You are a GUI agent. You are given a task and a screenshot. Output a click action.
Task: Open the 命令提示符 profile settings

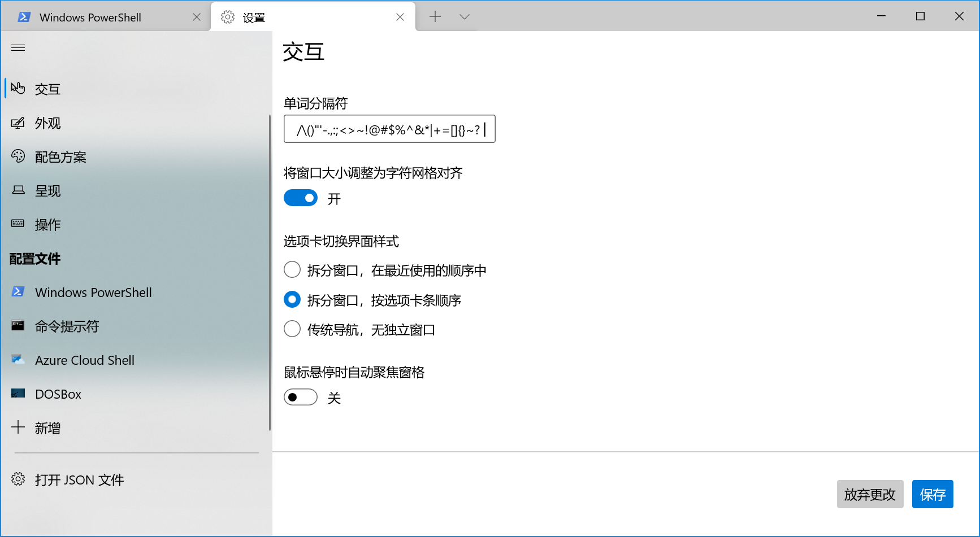click(67, 326)
